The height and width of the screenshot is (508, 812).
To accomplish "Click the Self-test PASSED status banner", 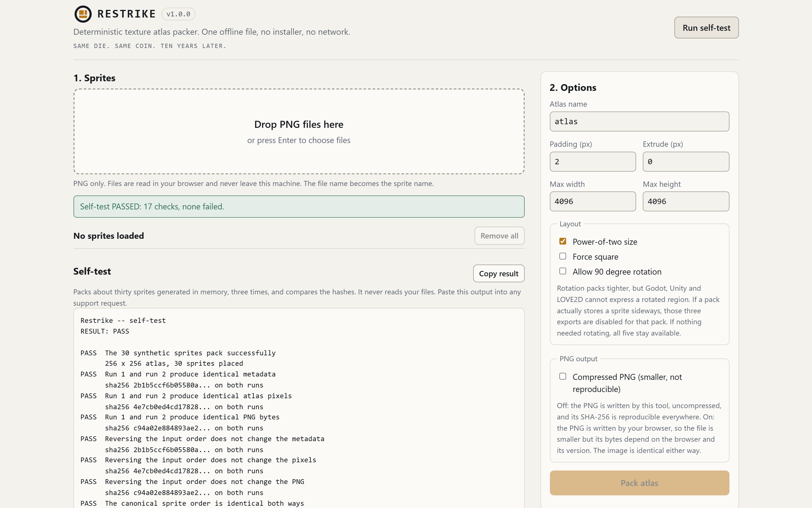I will (299, 206).
